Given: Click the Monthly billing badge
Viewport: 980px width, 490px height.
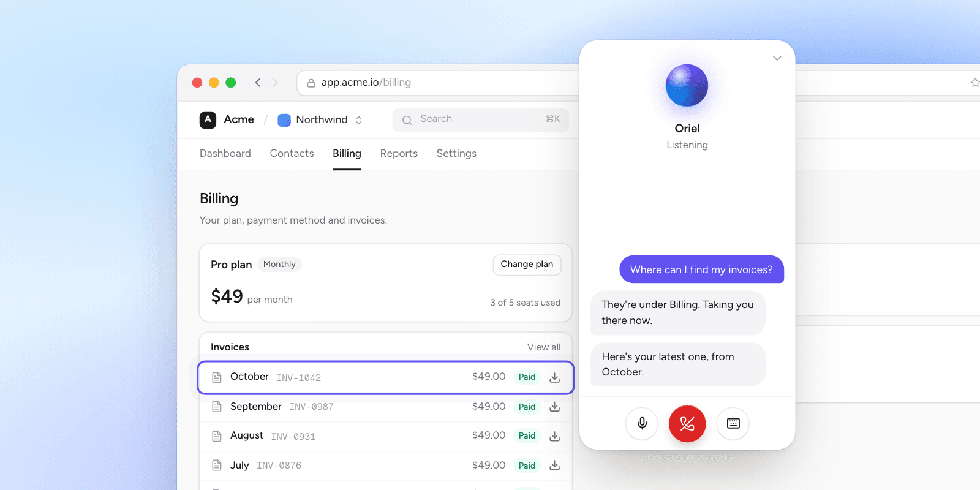Looking at the screenshot, I should click(279, 265).
